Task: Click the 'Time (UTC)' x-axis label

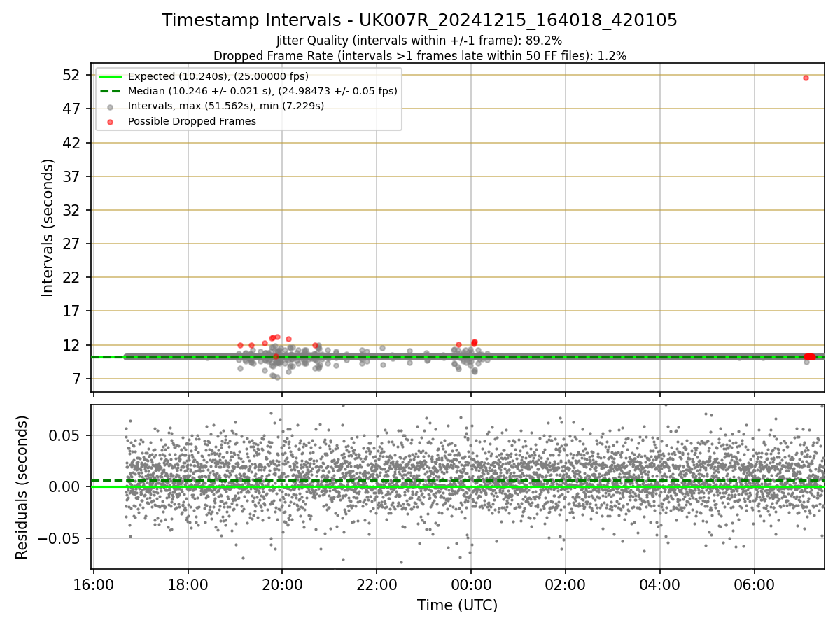Action: pos(458,605)
